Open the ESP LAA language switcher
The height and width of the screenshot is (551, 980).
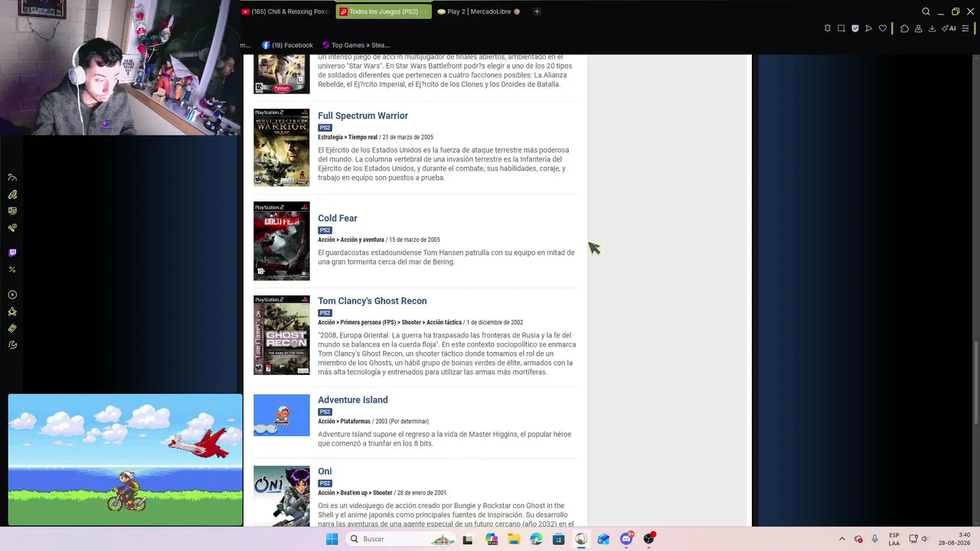(894, 539)
